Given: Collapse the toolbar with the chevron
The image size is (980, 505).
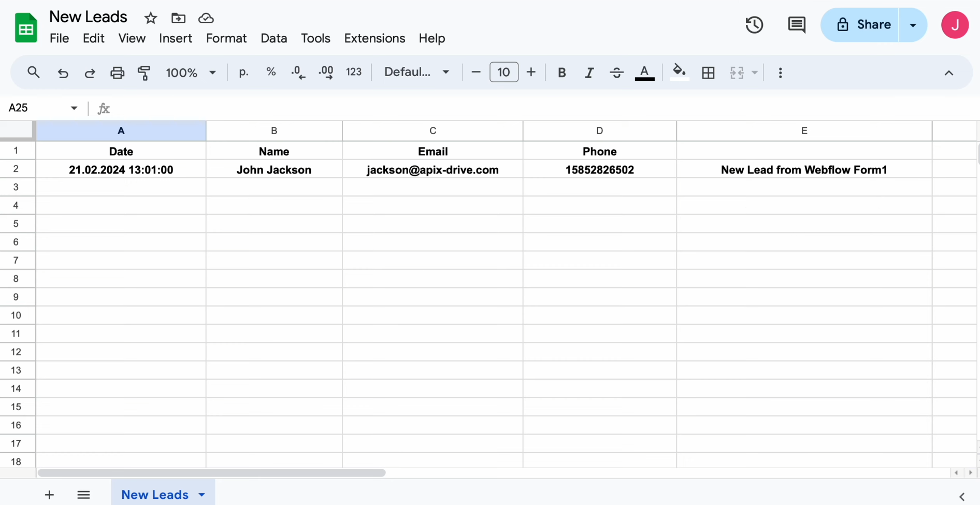Looking at the screenshot, I should (x=948, y=73).
